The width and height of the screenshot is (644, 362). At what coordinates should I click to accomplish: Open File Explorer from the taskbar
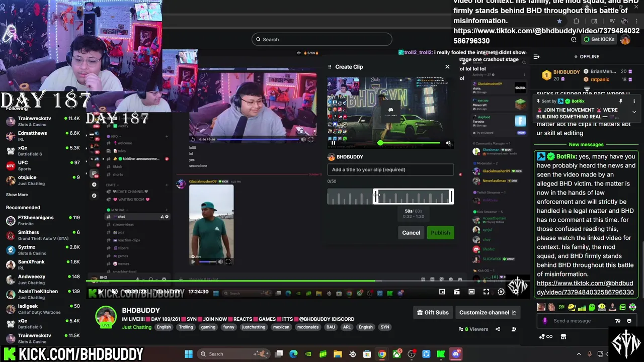[338, 354]
